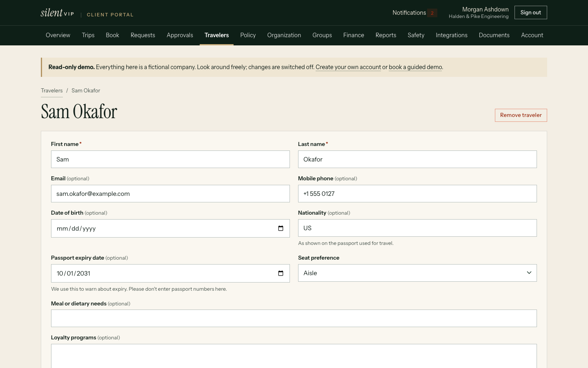
Task: Open Integrations tab
Action: (x=452, y=35)
